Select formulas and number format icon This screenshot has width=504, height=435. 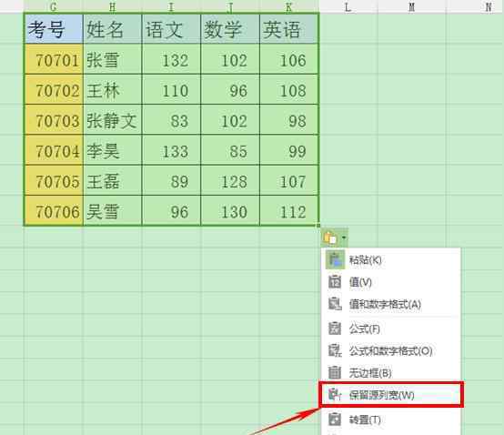pyautogui.click(x=335, y=350)
